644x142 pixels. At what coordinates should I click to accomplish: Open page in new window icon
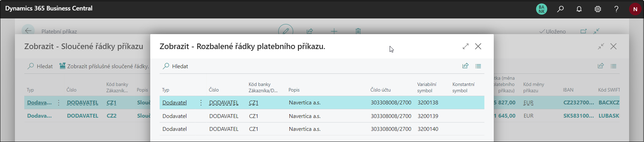click(x=584, y=31)
